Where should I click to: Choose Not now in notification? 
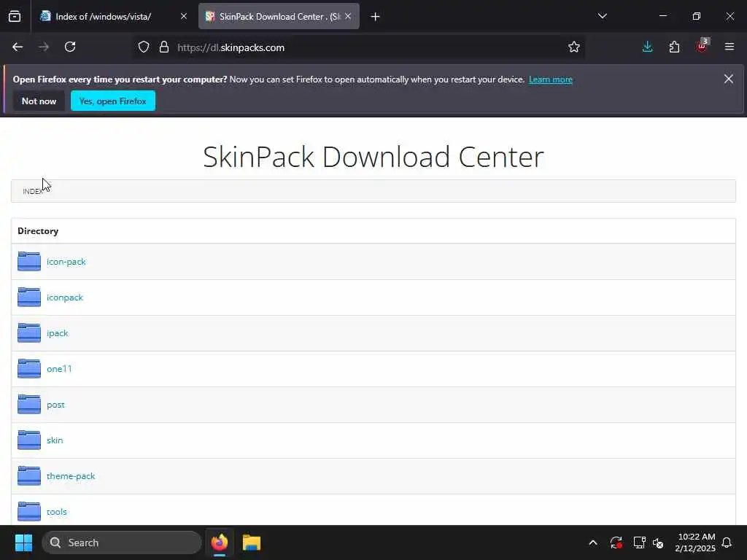(39, 101)
